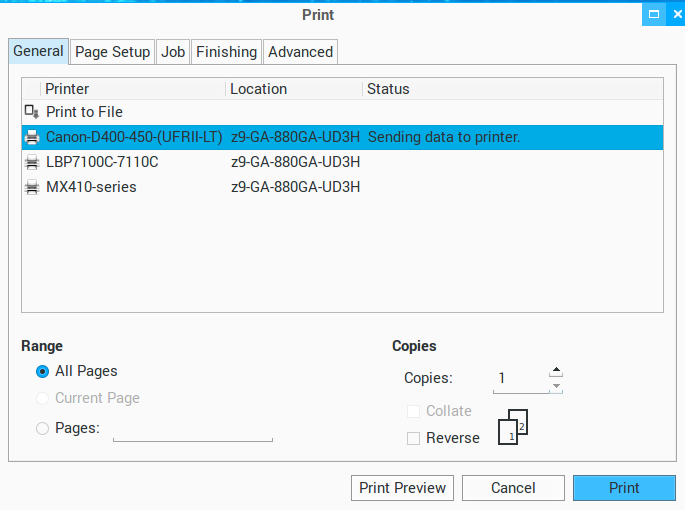Enable the Reverse checkbox

(413, 438)
